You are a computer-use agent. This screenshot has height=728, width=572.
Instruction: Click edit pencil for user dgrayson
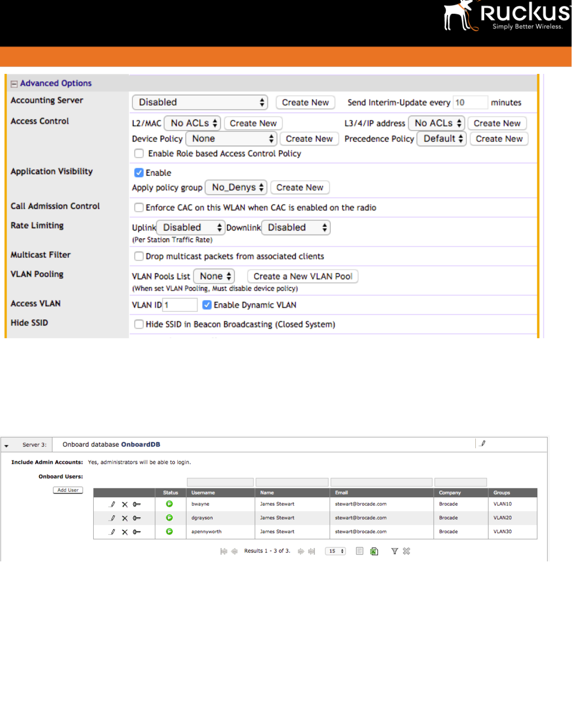pos(112,518)
